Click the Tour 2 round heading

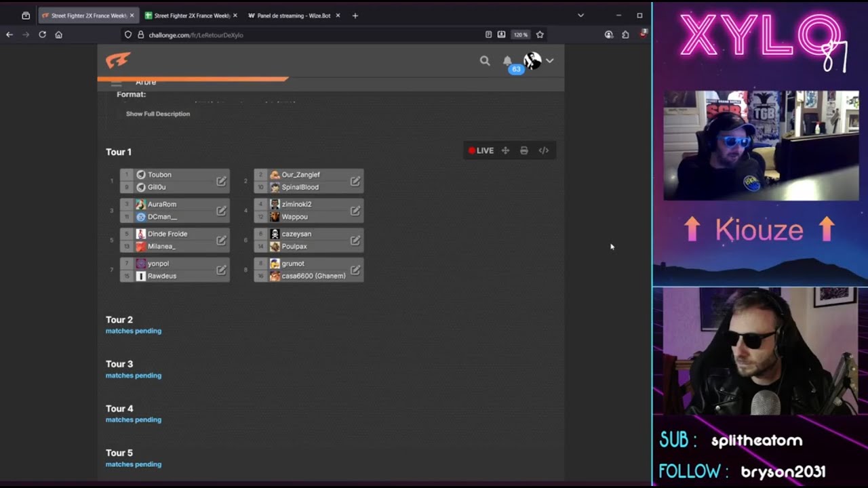pyautogui.click(x=119, y=320)
